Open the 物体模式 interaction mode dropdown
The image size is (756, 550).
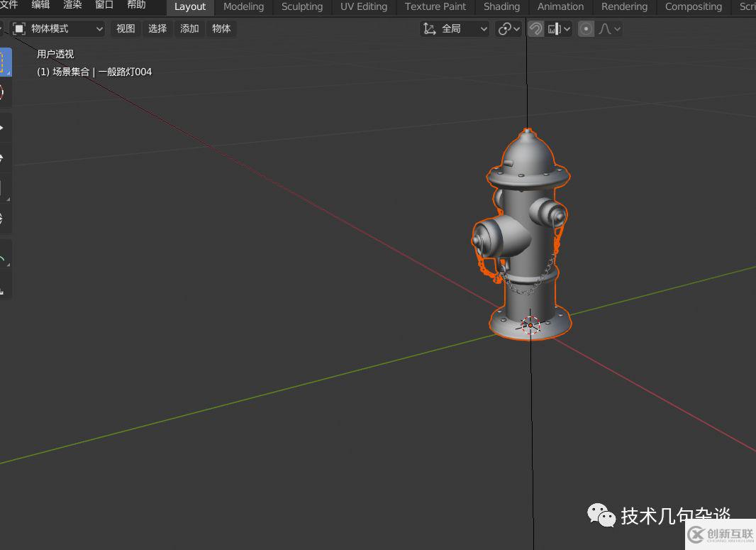[x=58, y=29]
